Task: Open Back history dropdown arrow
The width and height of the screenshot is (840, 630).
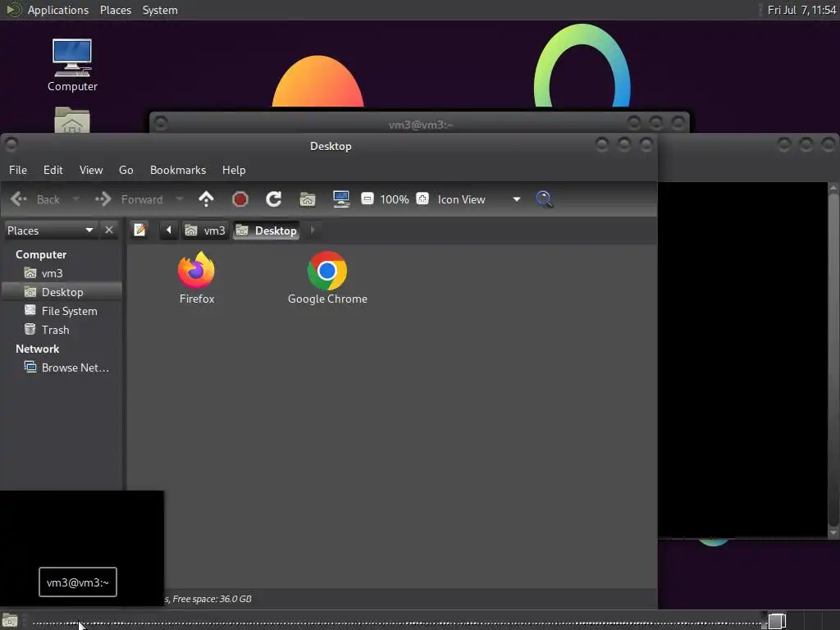Action: click(75, 199)
